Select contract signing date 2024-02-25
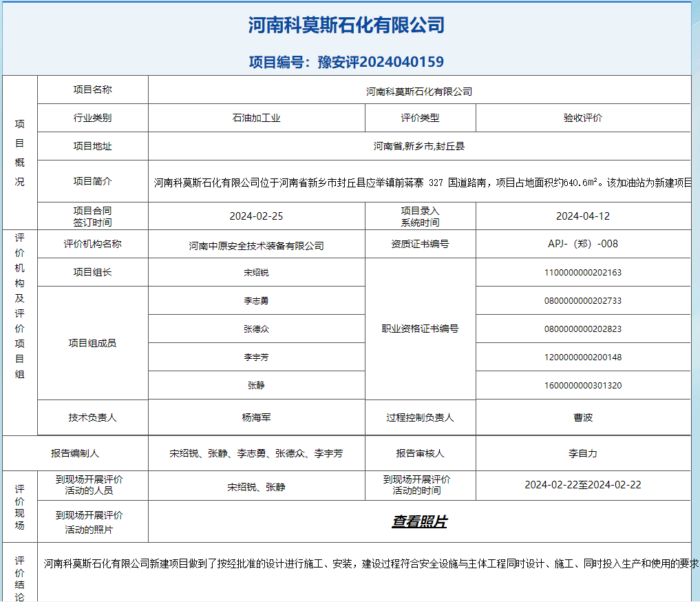 (x=256, y=216)
